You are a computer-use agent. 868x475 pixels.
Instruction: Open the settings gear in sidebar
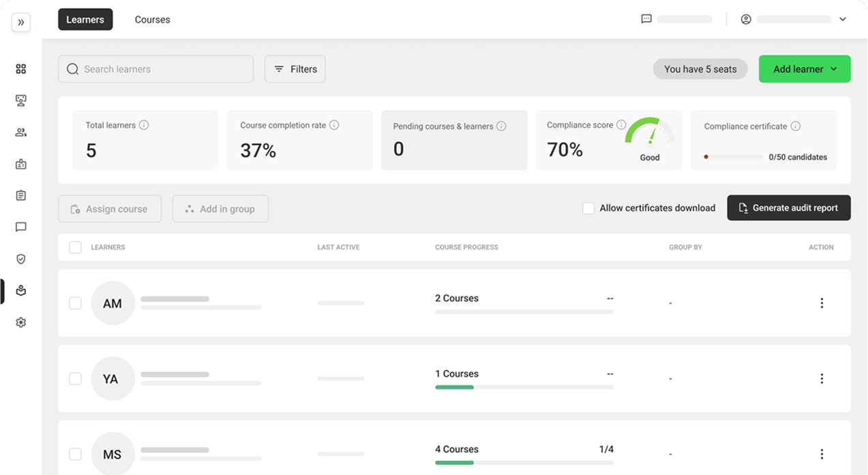[20, 323]
